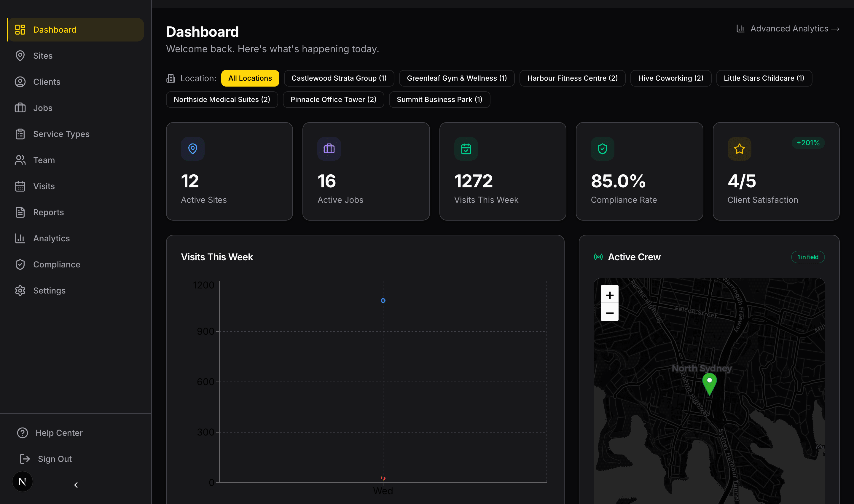This screenshot has height=504, width=854.
Task: Enable the Hive Coworking filter
Action: point(670,78)
